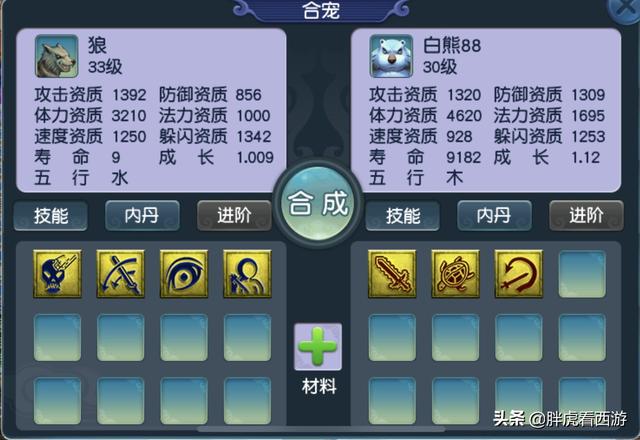Click the green plus 材料 add icon
Image resolution: width=640 pixels, height=440 pixels.
coord(318,347)
